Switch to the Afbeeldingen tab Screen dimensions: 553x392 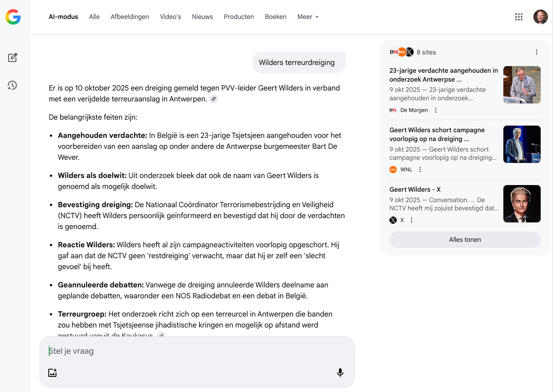(130, 17)
